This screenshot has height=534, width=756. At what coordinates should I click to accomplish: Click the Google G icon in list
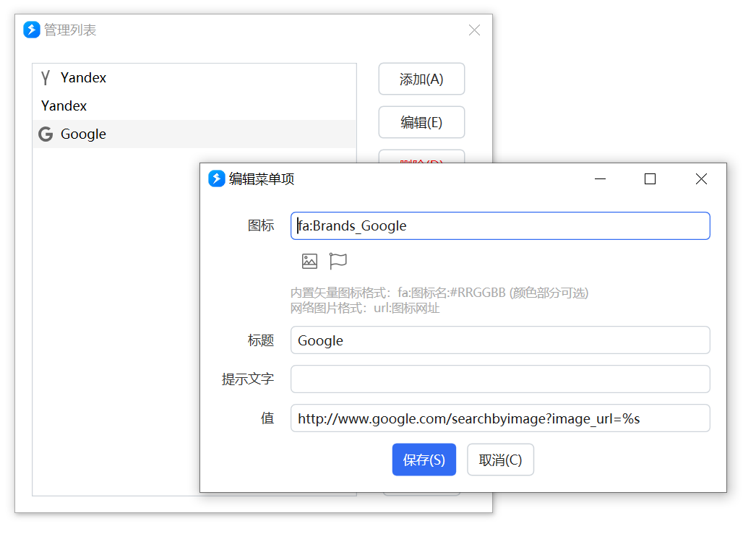tap(46, 134)
